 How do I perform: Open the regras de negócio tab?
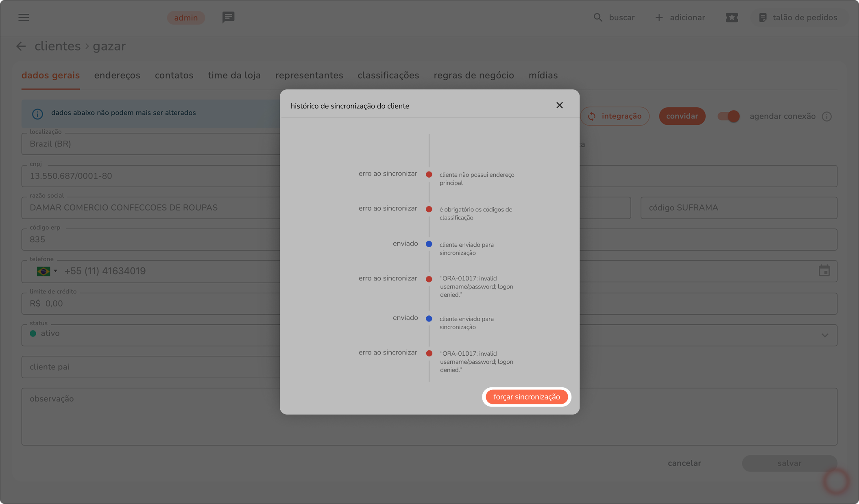473,75
